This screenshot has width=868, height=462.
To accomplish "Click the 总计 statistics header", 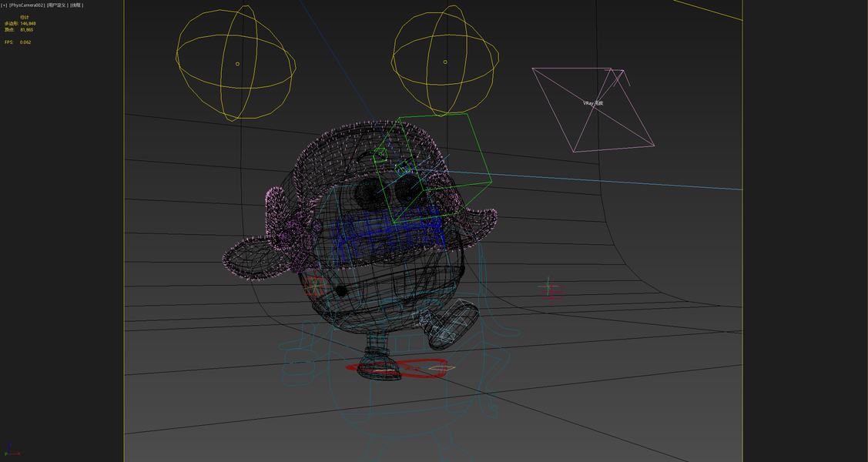I will click(25, 17).
